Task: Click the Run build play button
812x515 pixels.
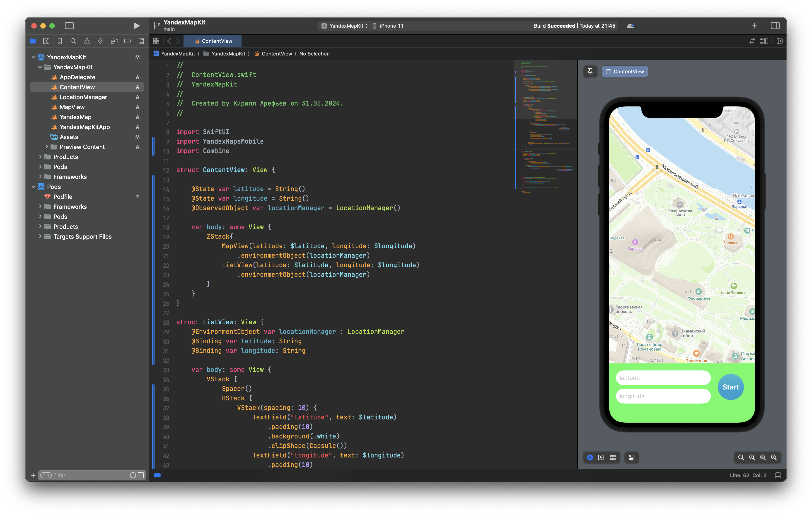Action: click(x=136, y=26)
